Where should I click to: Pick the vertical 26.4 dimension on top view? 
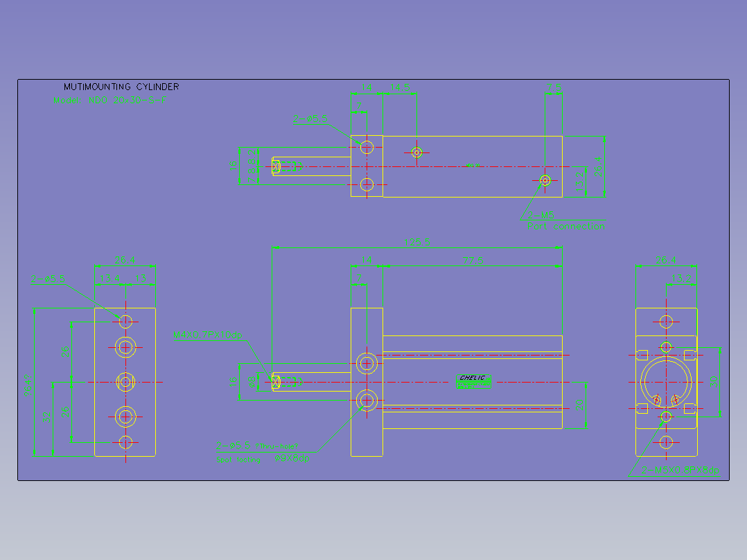coord(598,167)
